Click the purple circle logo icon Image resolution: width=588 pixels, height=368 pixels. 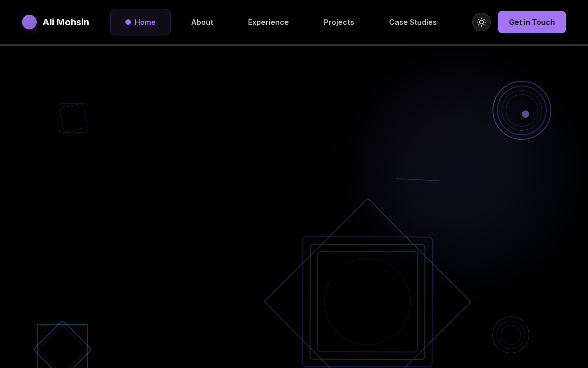[x=29, y=22]
